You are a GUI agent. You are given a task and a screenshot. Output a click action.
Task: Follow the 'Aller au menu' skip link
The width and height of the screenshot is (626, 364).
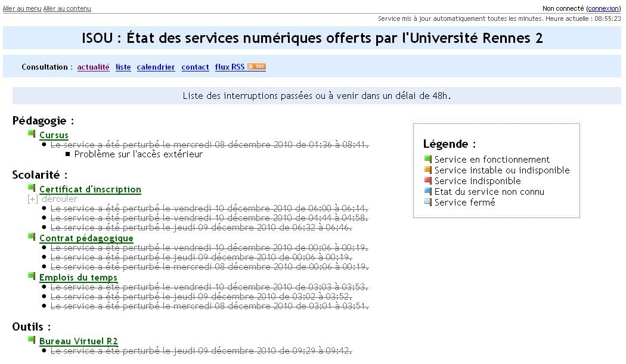[x=22, y=8]
